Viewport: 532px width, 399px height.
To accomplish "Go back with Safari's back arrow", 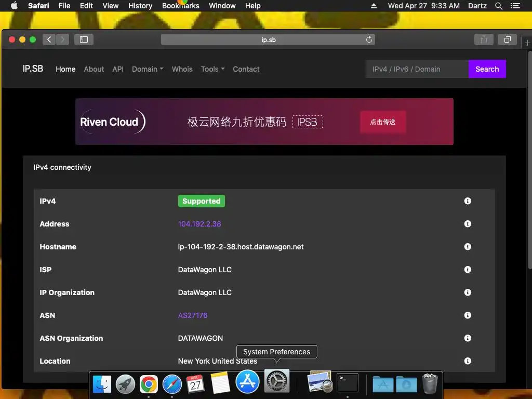I will point(49,39).
